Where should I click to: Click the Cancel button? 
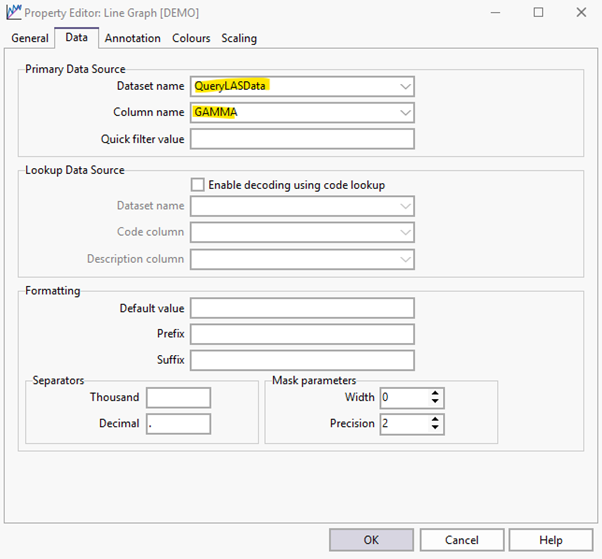pyautogui.click(x=461, y=540)
